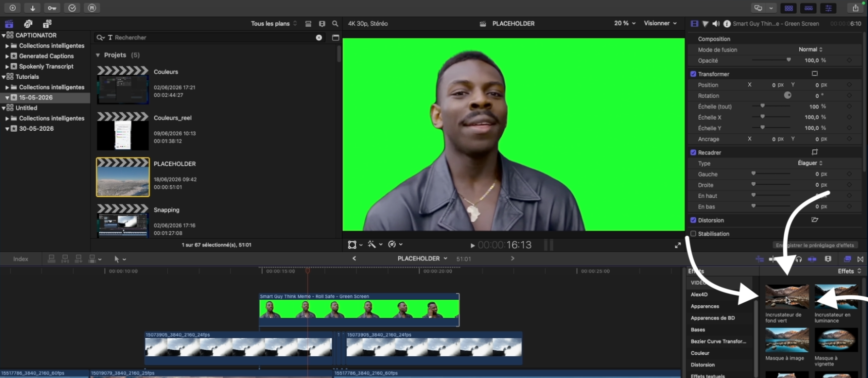Toggle the timeline layout button

point(808,8)
